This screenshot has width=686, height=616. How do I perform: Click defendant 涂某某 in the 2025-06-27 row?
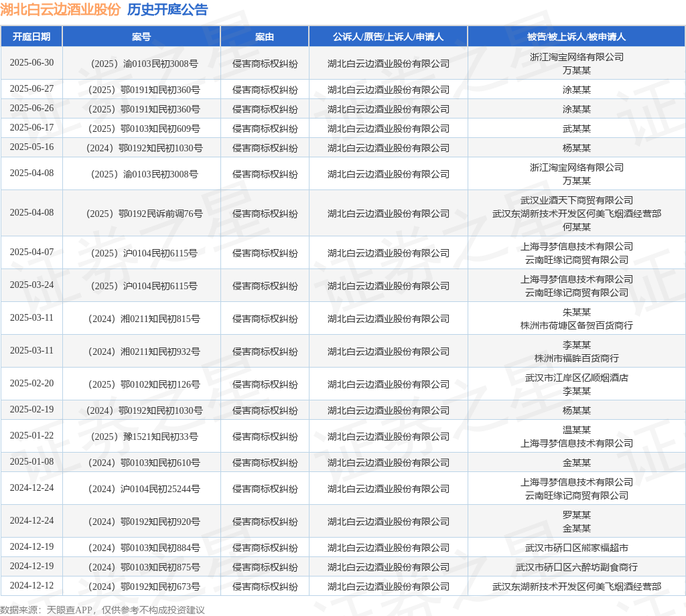[577, 90]
